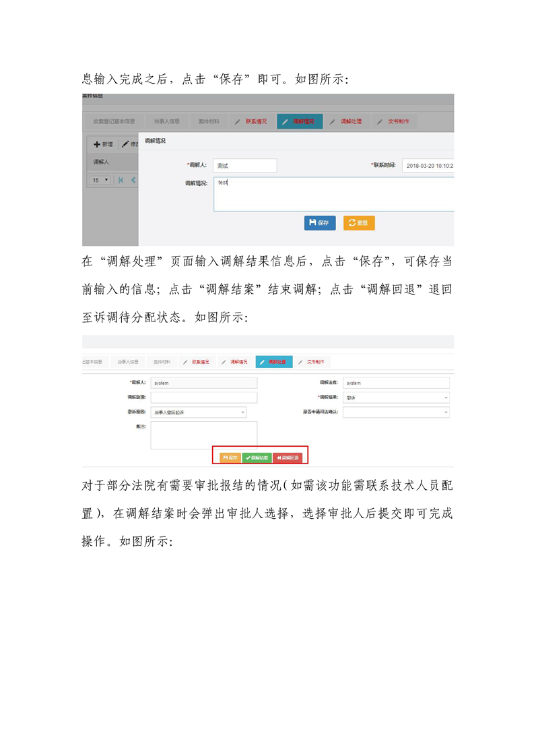Click the previous-page arrow in the pager
The width and height of the screenshot is (534, 756).
(x=133, y=180)
